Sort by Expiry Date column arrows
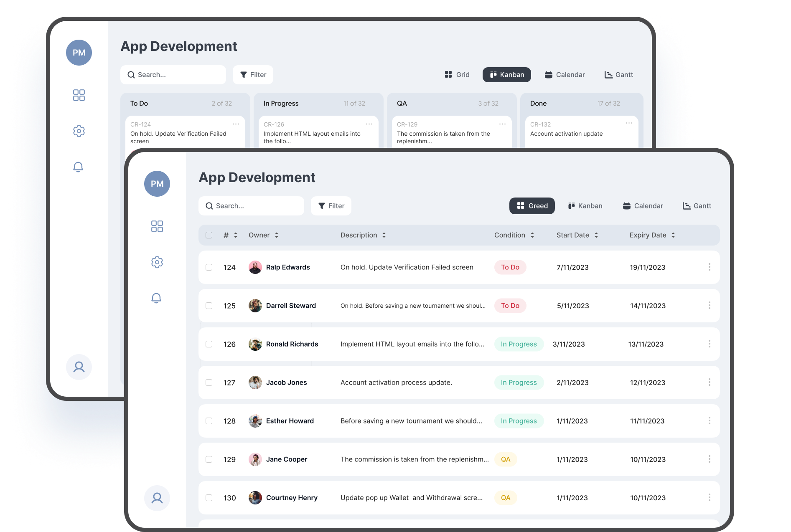Image resolution: width=791 pixels, height=532 pixels. (x=673, y=235)
